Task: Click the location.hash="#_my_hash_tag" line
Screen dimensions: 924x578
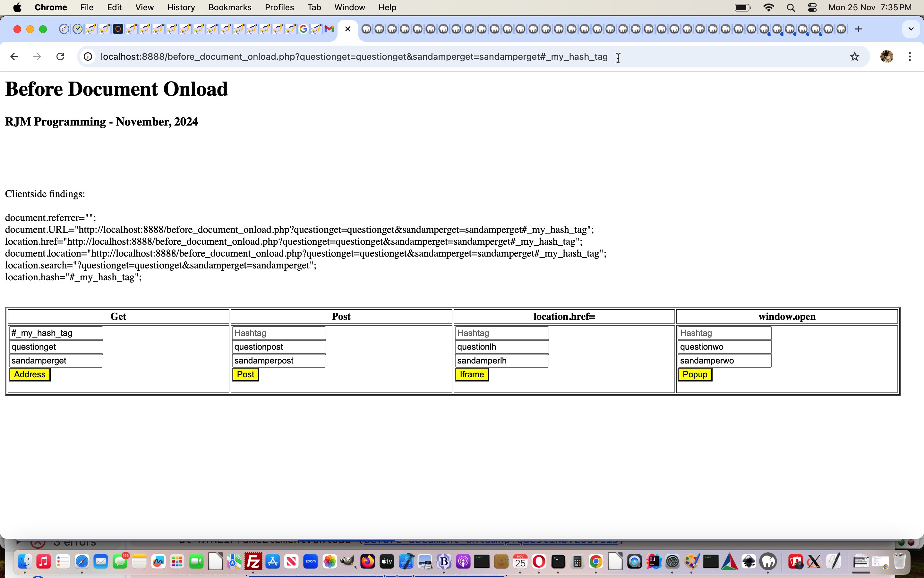Action: coord(73,277)
